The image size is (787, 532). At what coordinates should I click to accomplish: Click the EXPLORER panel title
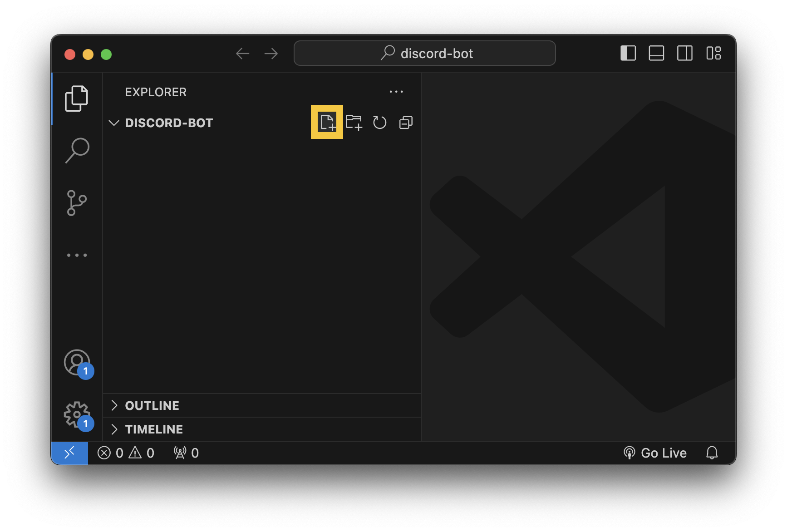click(156, 92)
